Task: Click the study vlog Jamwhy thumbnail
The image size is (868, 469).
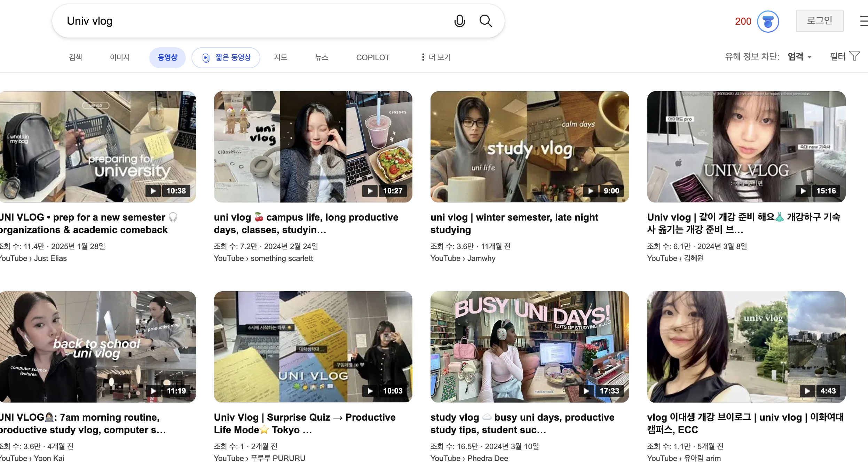Action: point(529,147)
